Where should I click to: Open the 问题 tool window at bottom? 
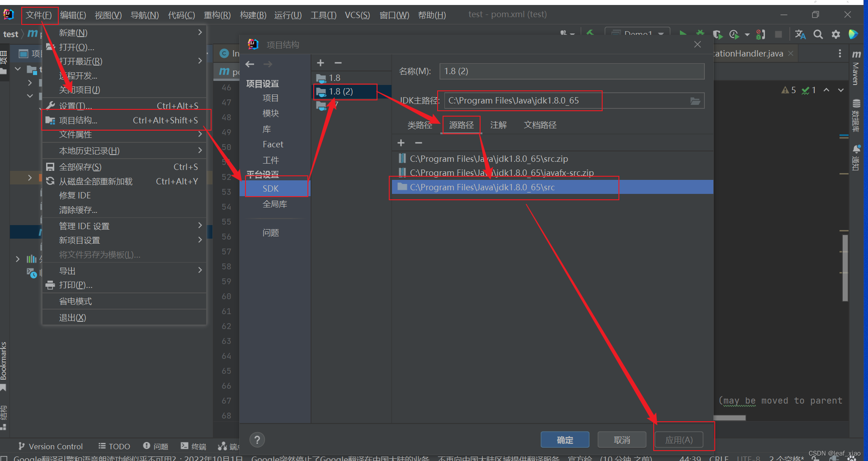pos(156,446)
